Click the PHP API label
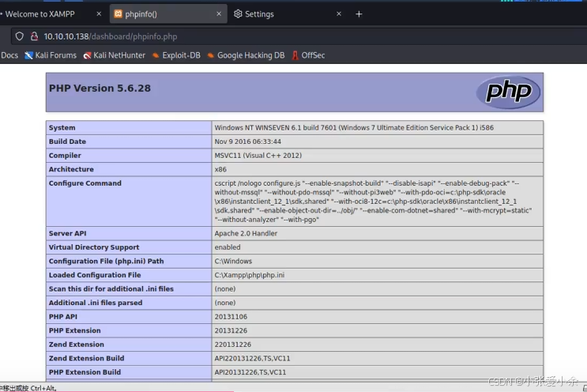The image size is (587, 392). (63, 317)
